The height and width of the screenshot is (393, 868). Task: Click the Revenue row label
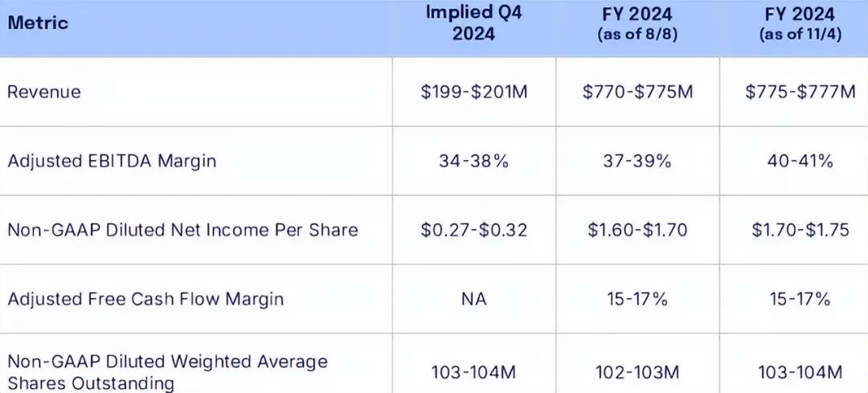[x=44, y=92]
